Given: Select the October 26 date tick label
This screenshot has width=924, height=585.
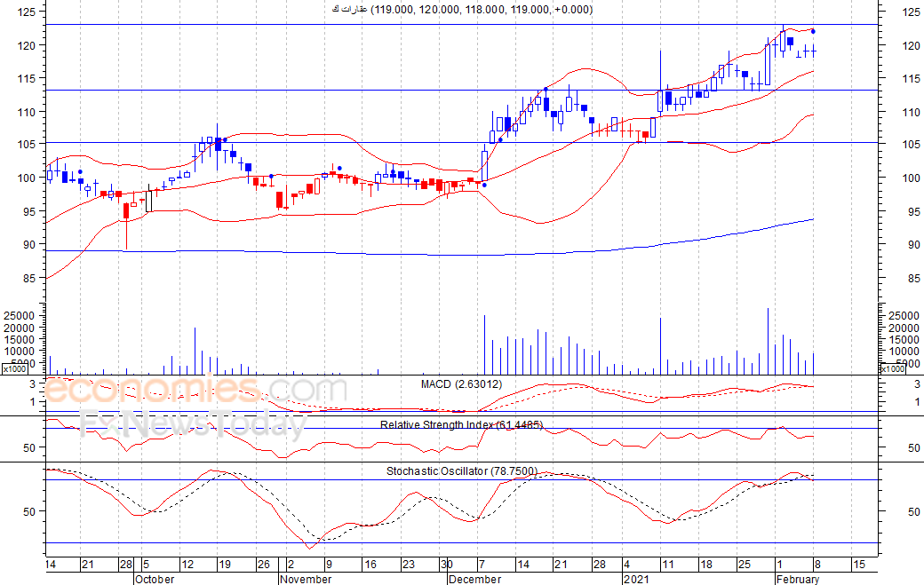Looking at the screenshot, I should (263, 565).
